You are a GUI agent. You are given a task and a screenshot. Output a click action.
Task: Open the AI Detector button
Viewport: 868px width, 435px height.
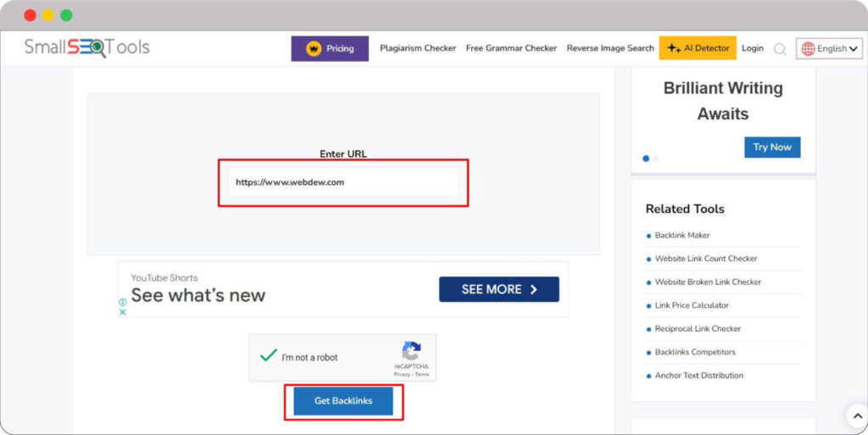[x=698, y=48]
